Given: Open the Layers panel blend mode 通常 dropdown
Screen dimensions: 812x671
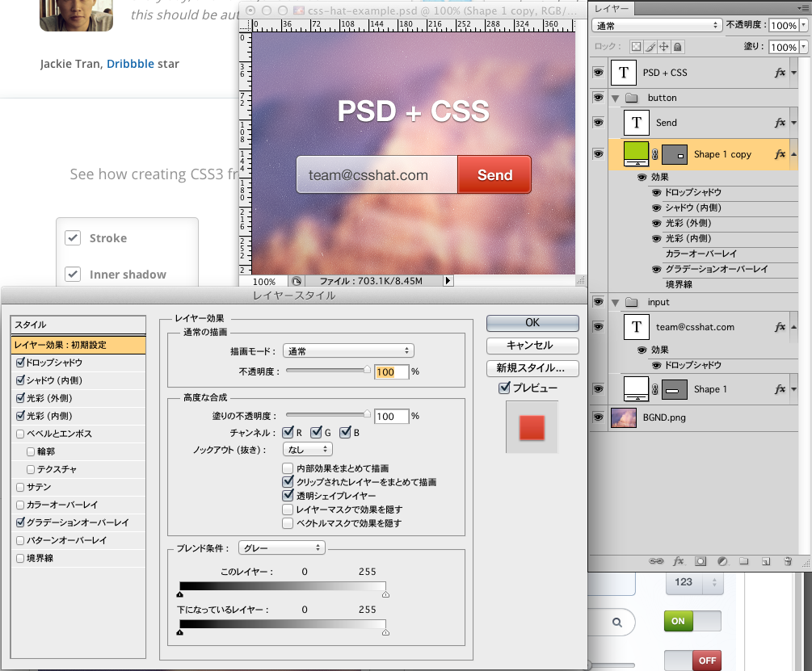Looking at the screenshot, I should pos(657,25).
